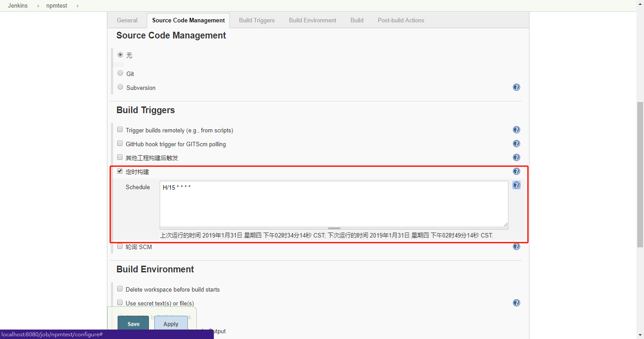Image resolution: width=644 pixels, height=339 pixels.
Task: Select the 无 source control radio
Action: click(120, 55)
